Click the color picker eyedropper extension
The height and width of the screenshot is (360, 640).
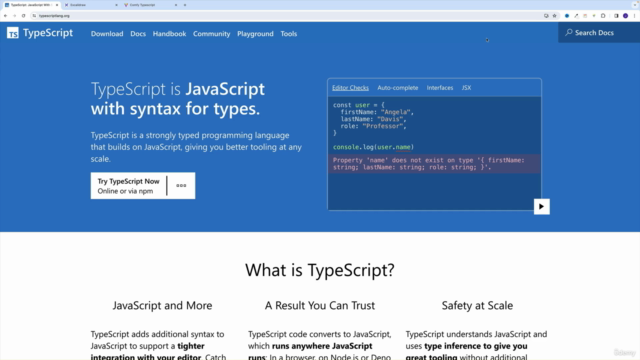click(576, 16)
